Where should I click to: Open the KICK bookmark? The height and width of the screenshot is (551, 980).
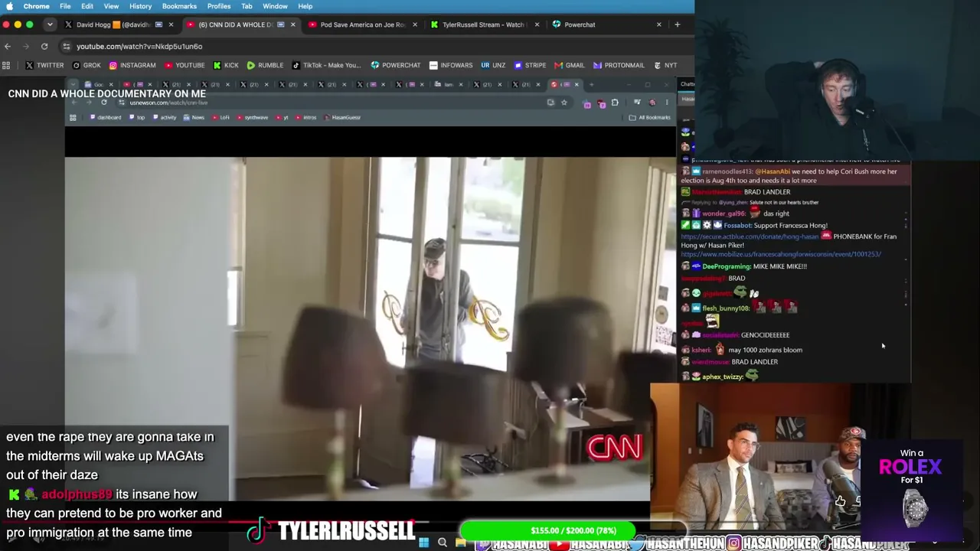point(226,65)
